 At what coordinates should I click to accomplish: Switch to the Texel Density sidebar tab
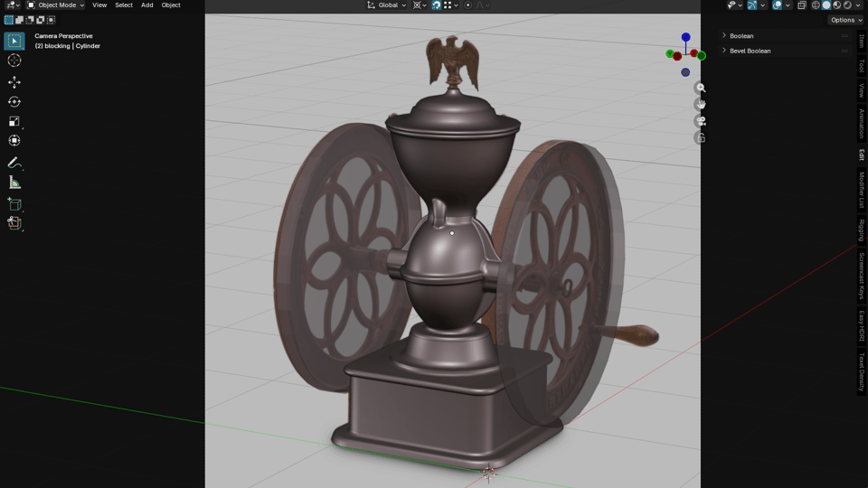point(862,371)
